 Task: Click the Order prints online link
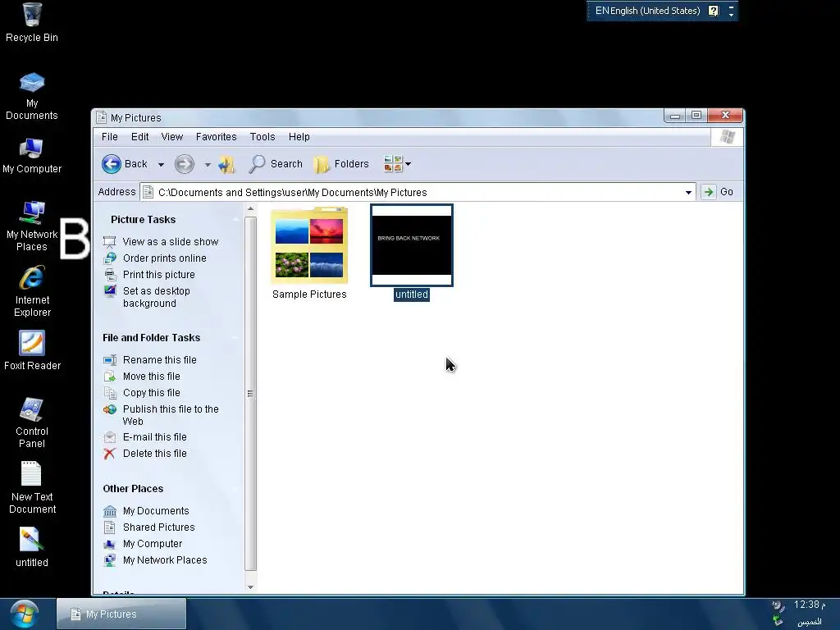(x=164, y=258)
